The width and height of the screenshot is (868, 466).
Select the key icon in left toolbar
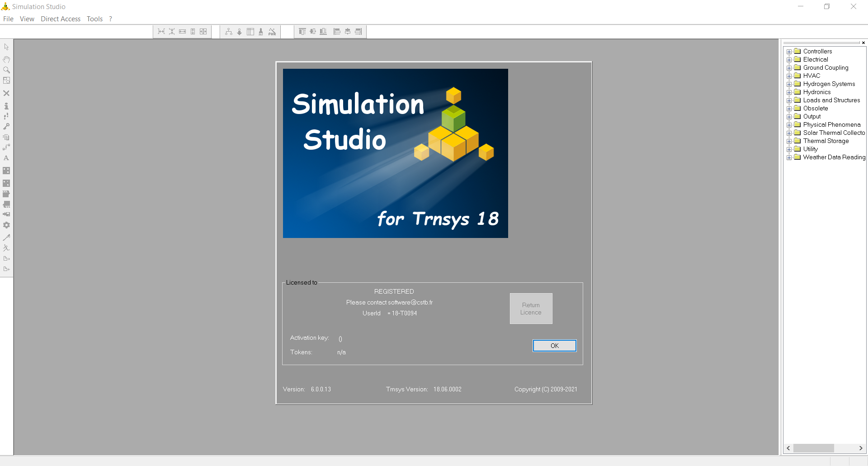tap(6, 127)
